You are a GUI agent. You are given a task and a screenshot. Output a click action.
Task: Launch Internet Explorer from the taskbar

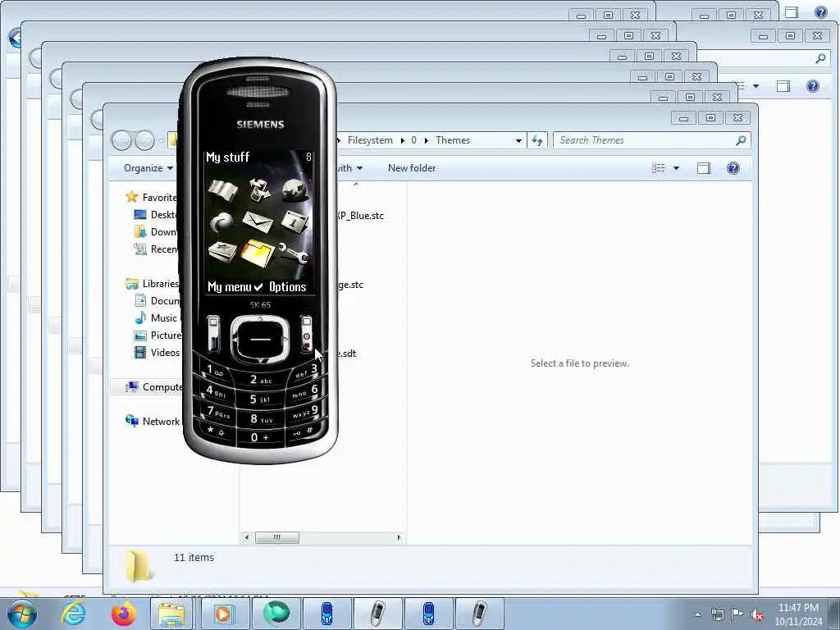[x=73, y=614]
